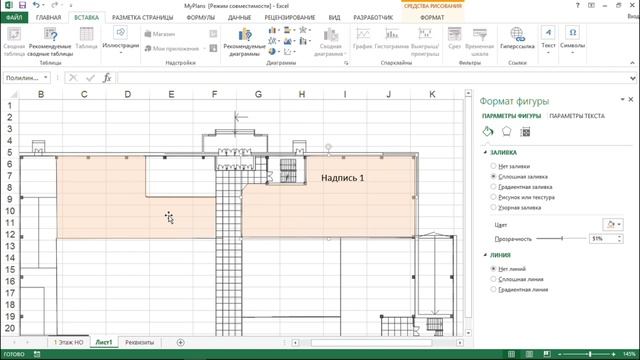Insert a Table (Таблица)
The width and height of the screenshot is (640, 360).
87,39
